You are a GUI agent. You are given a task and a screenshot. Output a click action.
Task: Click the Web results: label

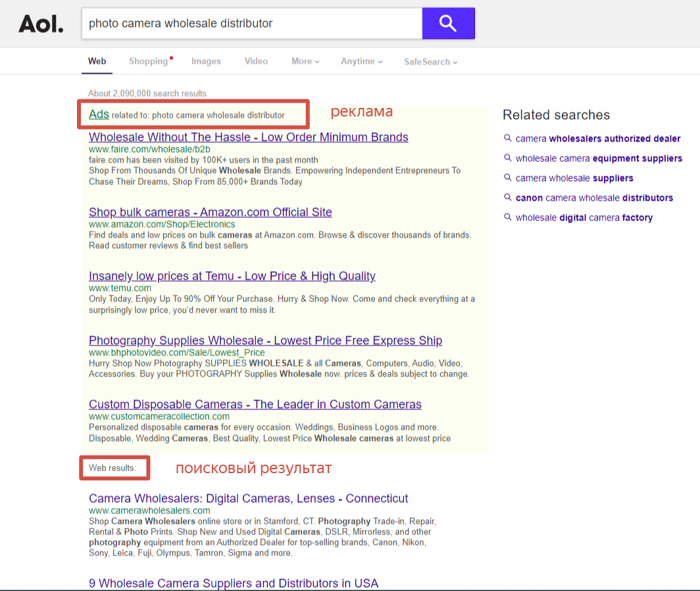click(x=112, y=468)
